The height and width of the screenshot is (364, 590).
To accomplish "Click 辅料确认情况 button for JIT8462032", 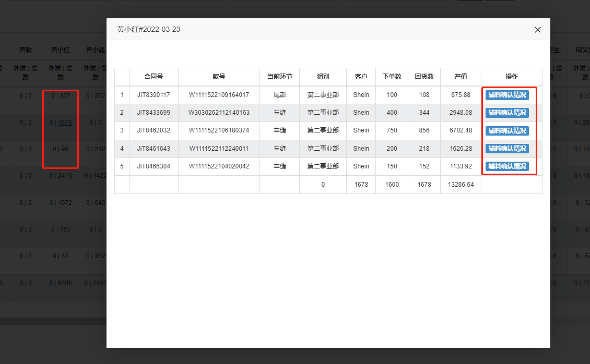I will pos(507,130).
